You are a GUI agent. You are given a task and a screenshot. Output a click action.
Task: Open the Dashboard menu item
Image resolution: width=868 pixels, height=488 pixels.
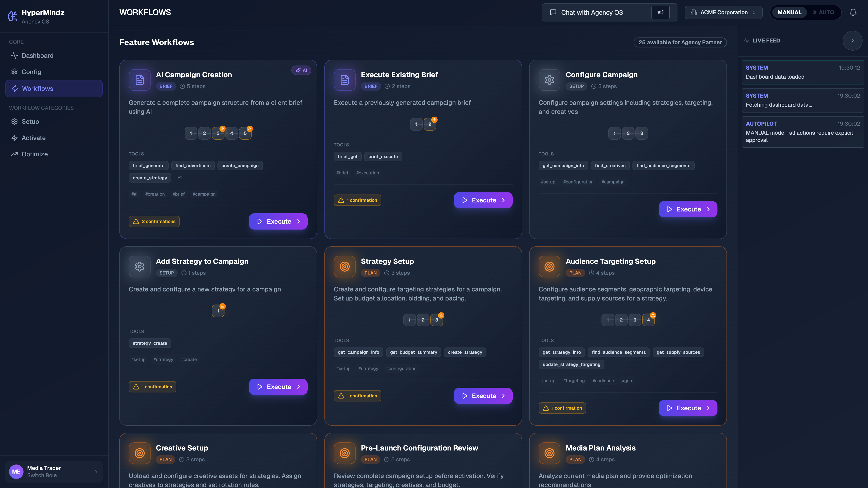pos(37,56)
